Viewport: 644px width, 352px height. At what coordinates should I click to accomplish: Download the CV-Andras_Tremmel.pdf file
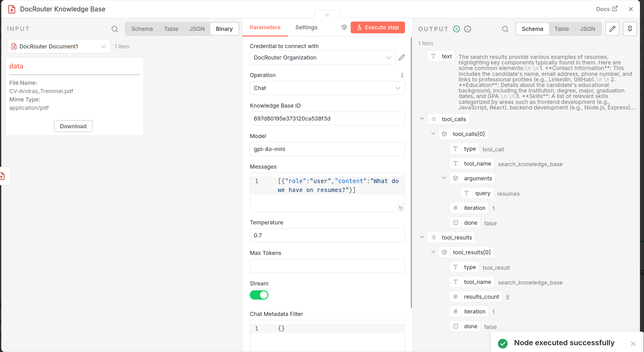73,126
